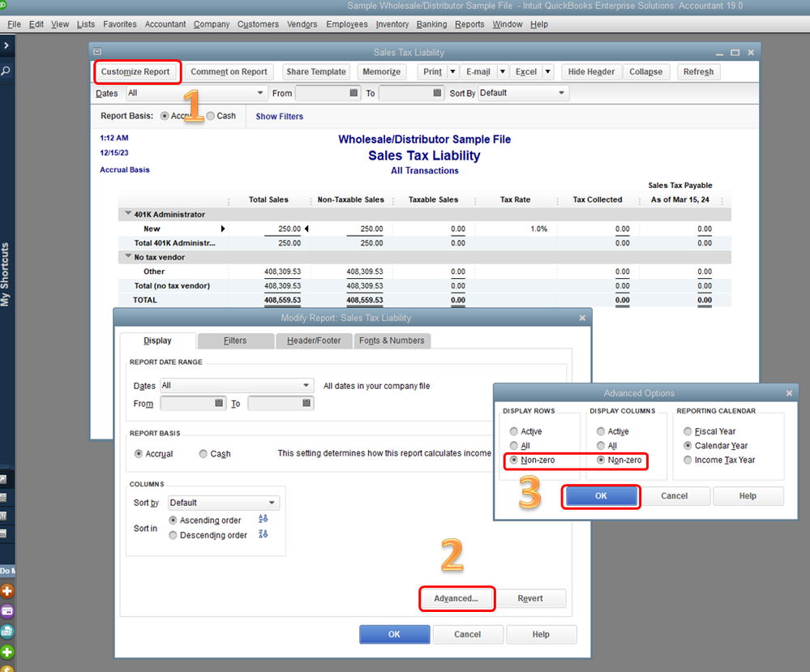Switch to the Filters tab
Image resolution: width=810 pixels, height=672 pixels.
tap(235, 341)
